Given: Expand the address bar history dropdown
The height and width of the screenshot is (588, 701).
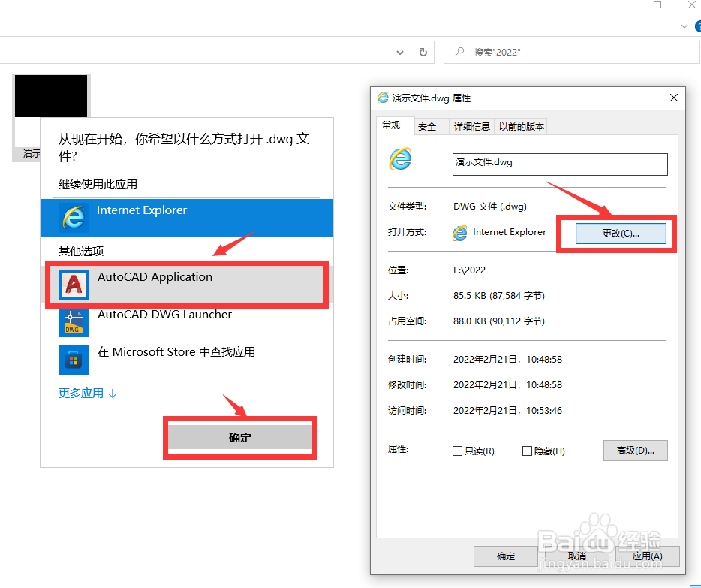Looking at the screenshot, I should (x=400, y=53).
